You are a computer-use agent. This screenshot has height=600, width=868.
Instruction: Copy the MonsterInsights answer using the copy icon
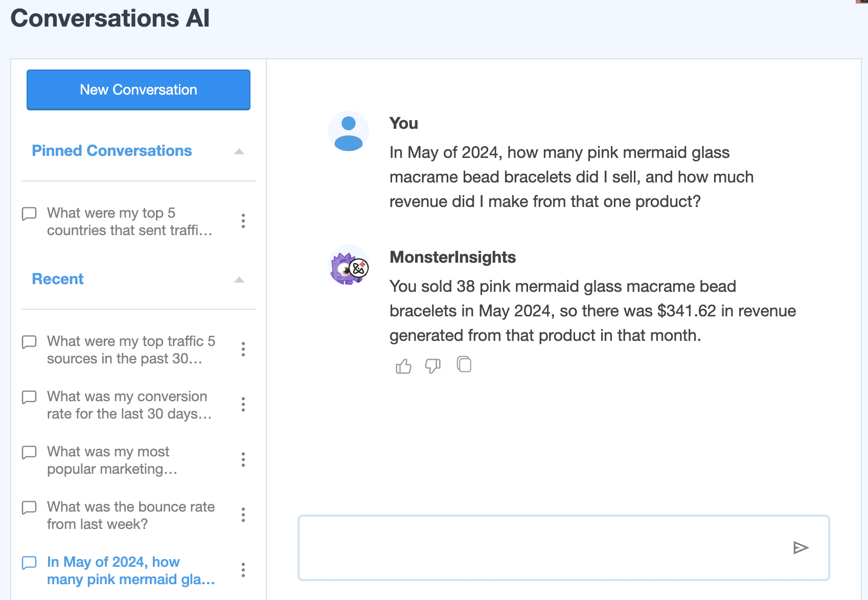click(x=464, y=364)
